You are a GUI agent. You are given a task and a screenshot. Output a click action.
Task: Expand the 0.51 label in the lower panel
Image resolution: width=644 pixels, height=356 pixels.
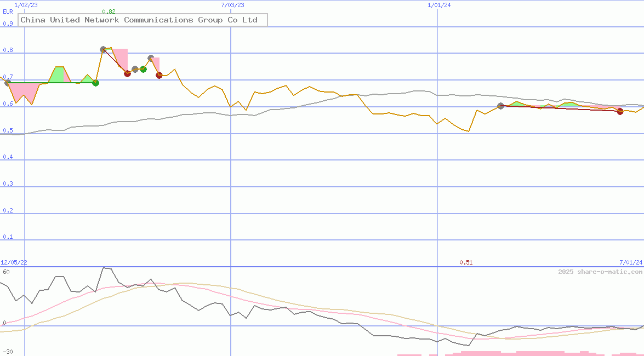click(x=466, y=262)
